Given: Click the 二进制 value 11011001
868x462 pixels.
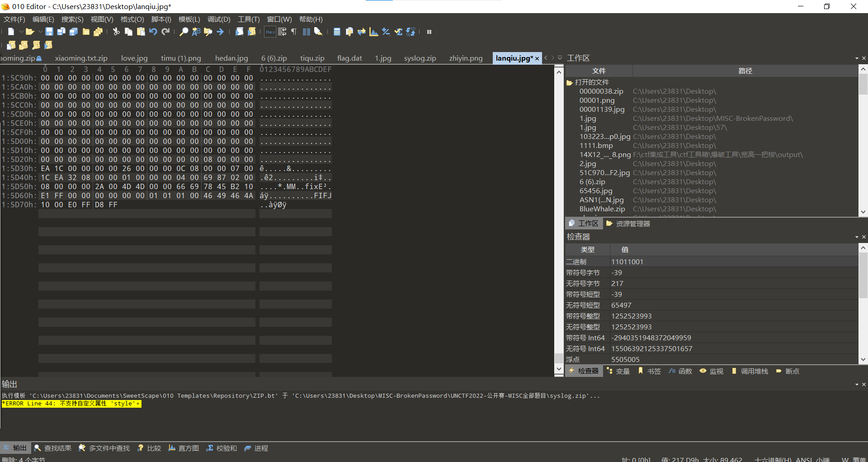Looking at the screenshot, I should pos(627,262).
